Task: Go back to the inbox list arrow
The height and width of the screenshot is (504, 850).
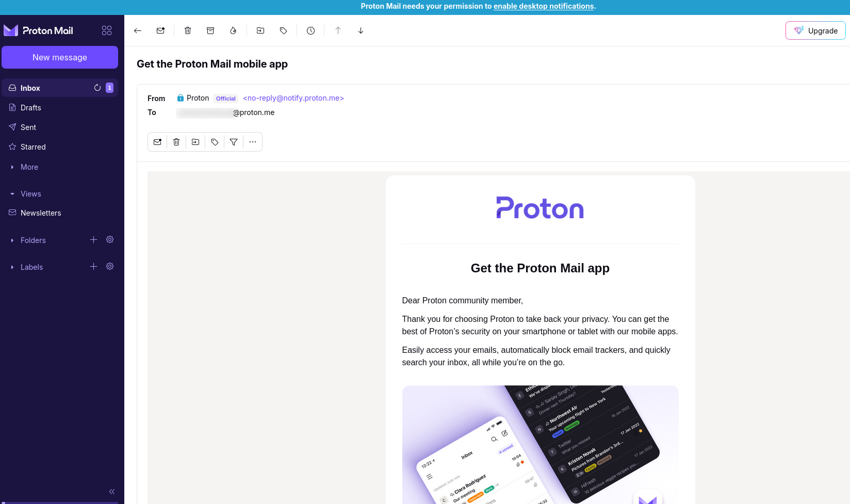Action: pyautogui.click(x=138, y=30)
